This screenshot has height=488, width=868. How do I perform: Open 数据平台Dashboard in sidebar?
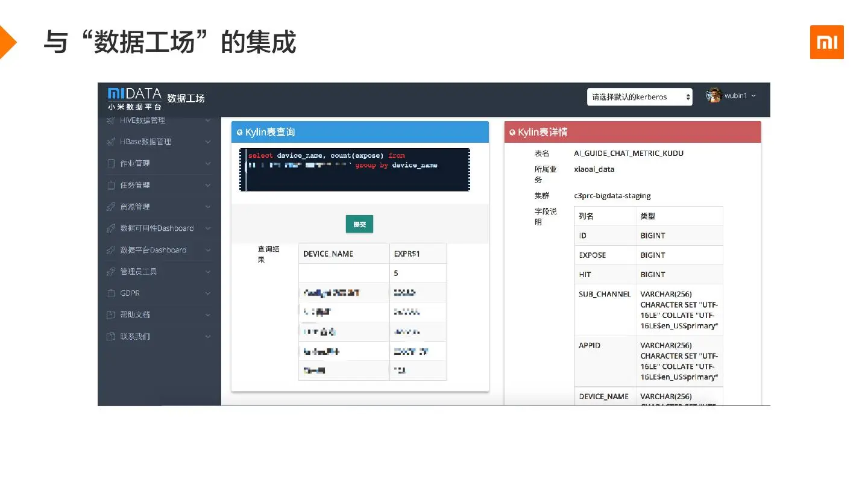point(153,250)
